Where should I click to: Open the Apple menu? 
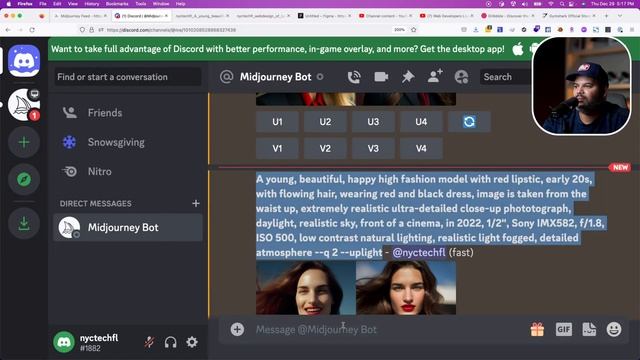click(x=9, y=4)
